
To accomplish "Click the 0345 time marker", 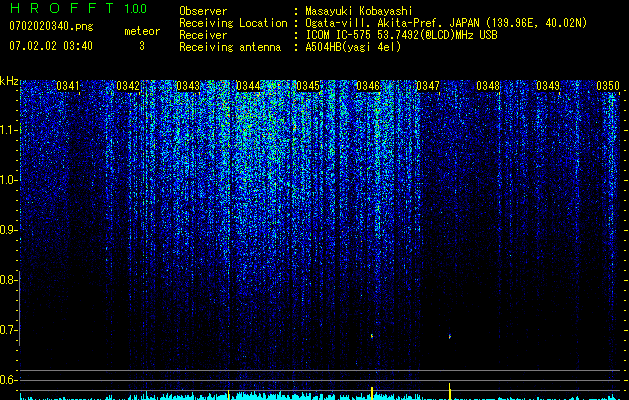I will [308, 86].
